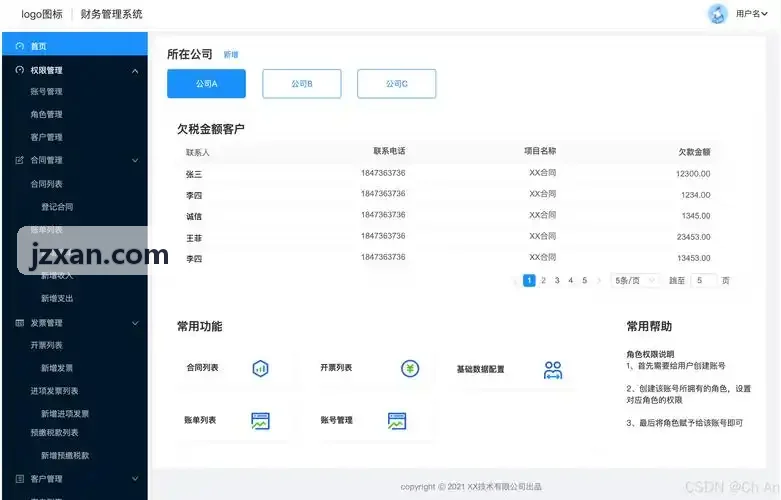Open 新增进项发票 in the sidebar

[x=65, y=414]
